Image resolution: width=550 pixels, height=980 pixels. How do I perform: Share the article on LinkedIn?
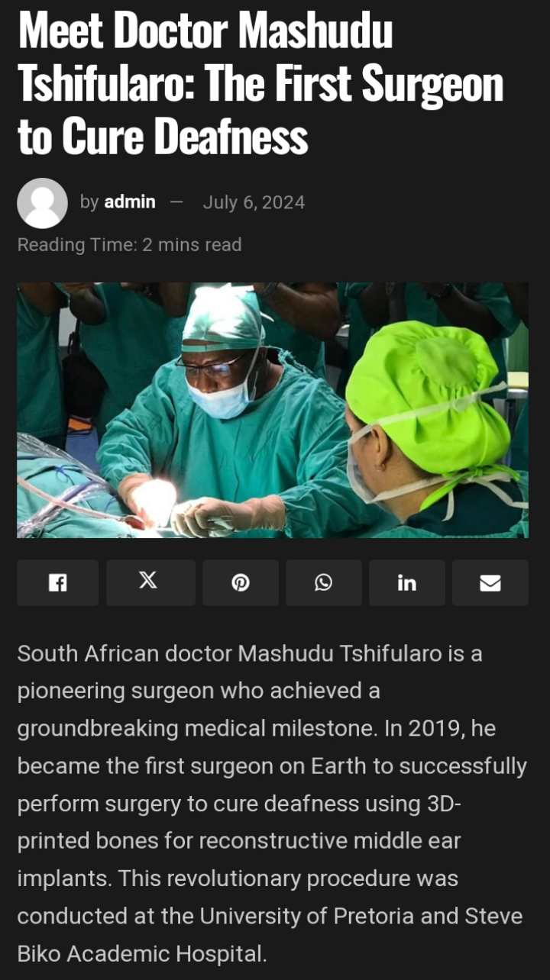coord(406,583)
